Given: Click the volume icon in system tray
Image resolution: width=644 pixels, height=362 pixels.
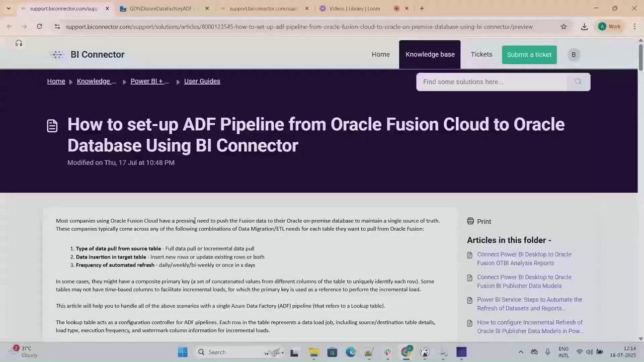Looking at the screenshot, I should click(x=589, y=352).
